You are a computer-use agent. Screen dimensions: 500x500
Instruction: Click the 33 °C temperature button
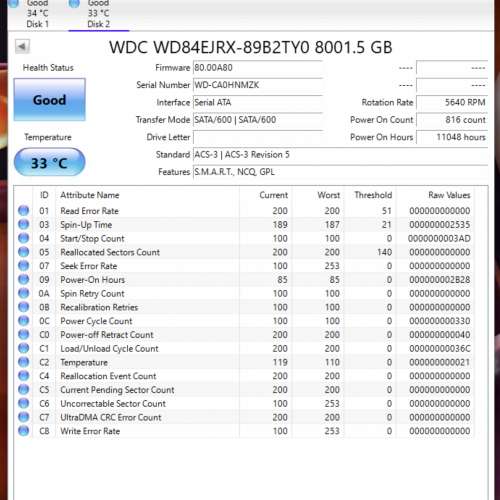point(50,163)
